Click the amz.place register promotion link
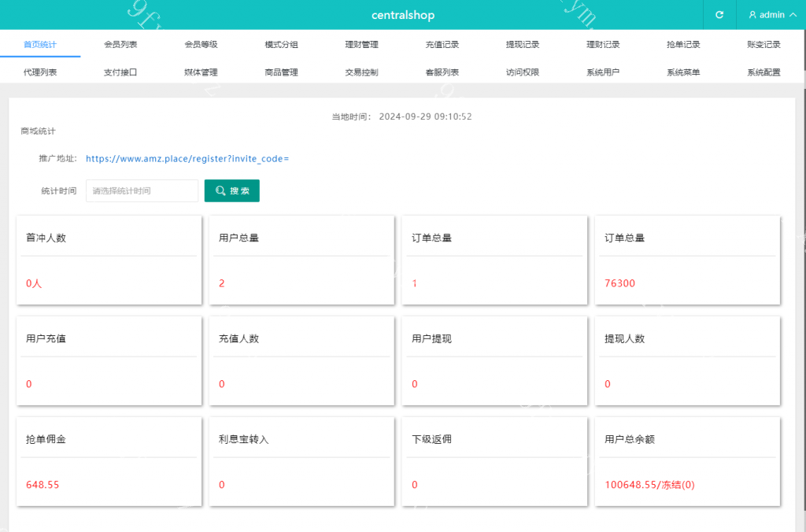 187,159
